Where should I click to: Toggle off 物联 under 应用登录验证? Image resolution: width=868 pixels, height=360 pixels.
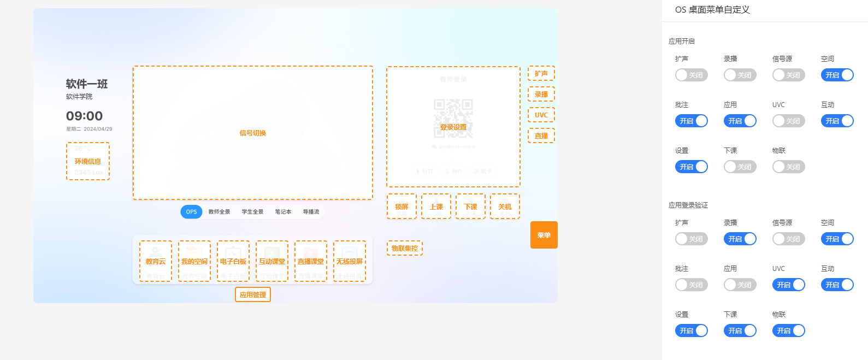788,331
